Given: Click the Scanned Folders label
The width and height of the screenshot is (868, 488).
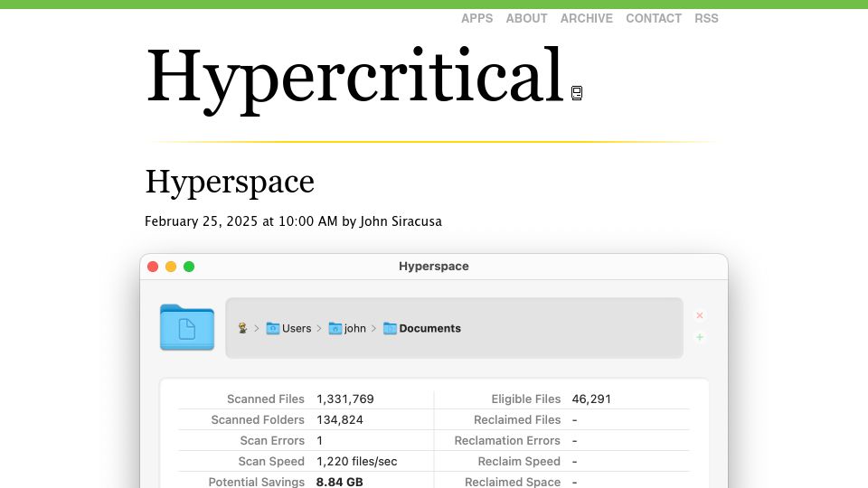Looking at the screenshot, I should coord(258,420).
